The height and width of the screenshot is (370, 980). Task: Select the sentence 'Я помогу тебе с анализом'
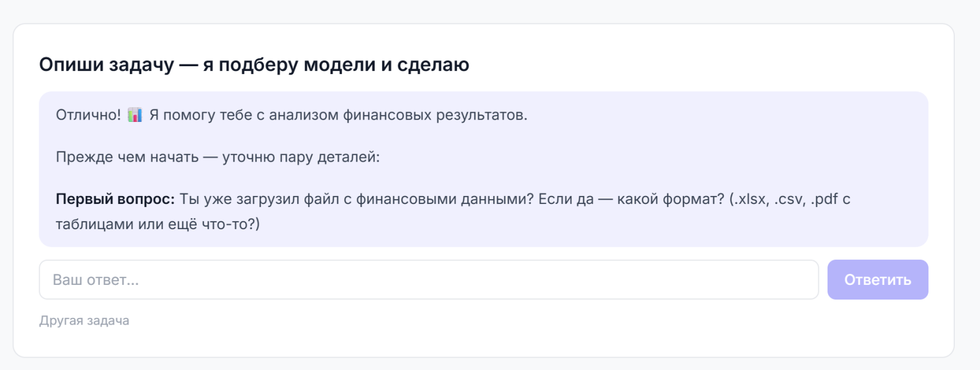coord(244,115)
